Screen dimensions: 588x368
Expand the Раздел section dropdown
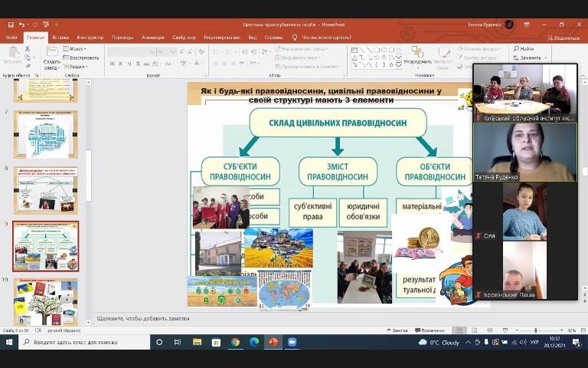pos(75,67)
